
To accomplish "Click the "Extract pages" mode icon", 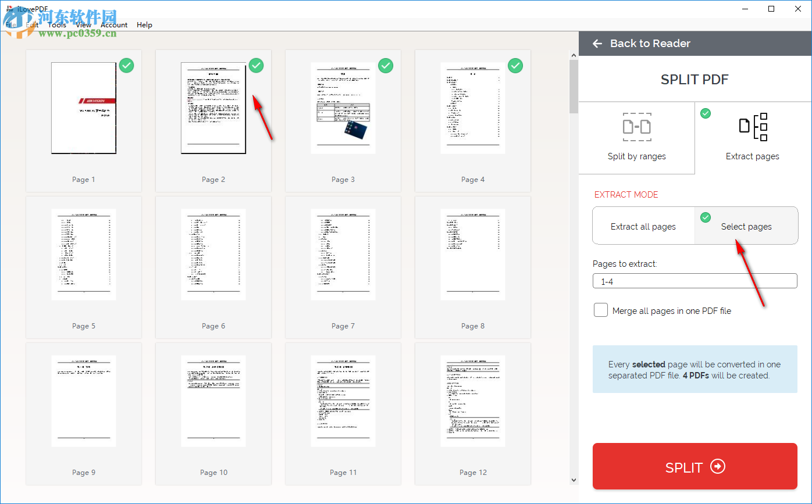I will point(753,127).
